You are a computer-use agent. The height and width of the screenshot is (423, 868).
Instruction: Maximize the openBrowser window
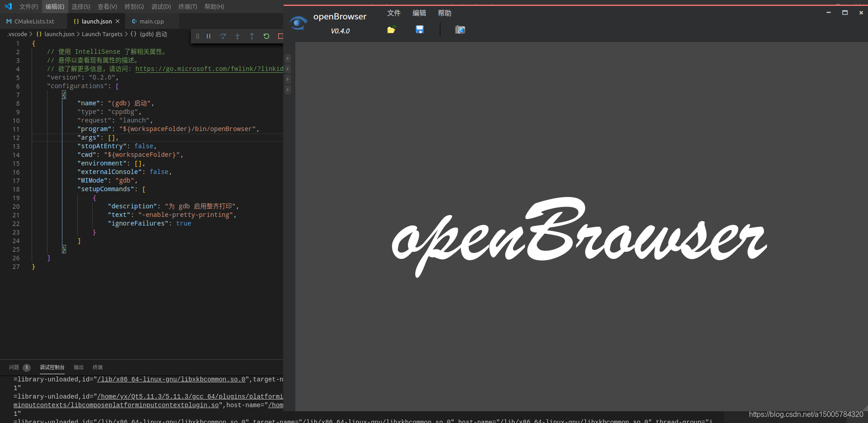pyautogui.click(x=845, y=13)
